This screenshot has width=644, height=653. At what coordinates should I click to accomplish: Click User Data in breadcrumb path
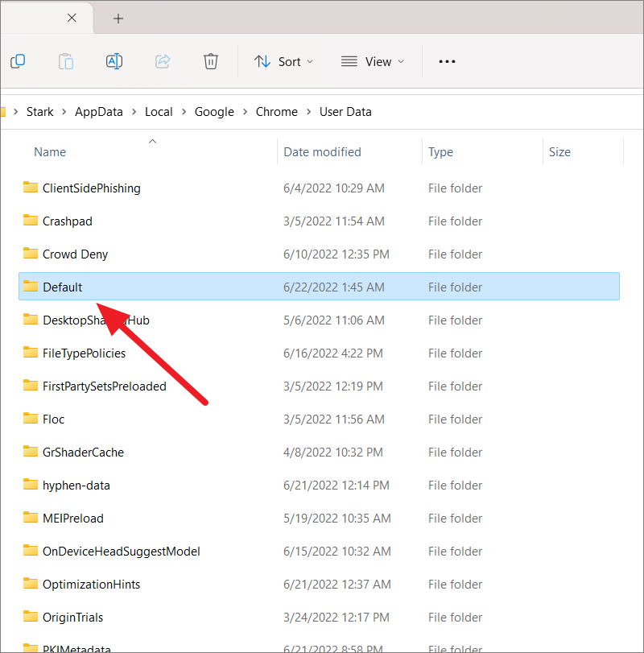(345, 112)
